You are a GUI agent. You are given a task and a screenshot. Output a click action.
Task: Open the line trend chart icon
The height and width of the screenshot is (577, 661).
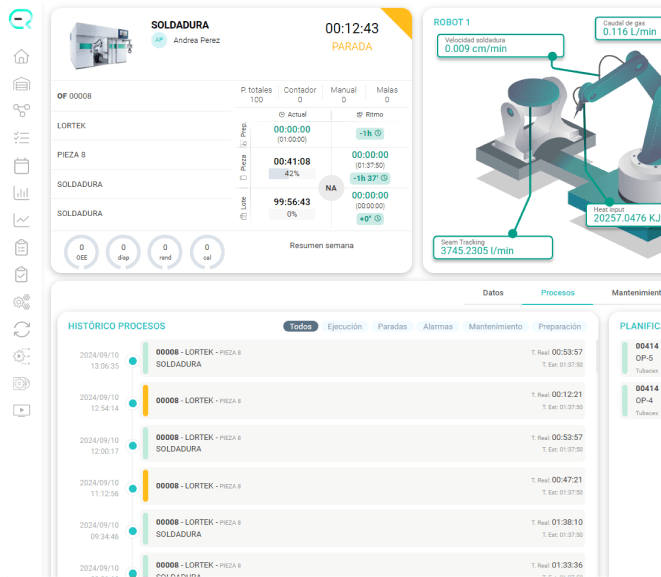(21, 220)
